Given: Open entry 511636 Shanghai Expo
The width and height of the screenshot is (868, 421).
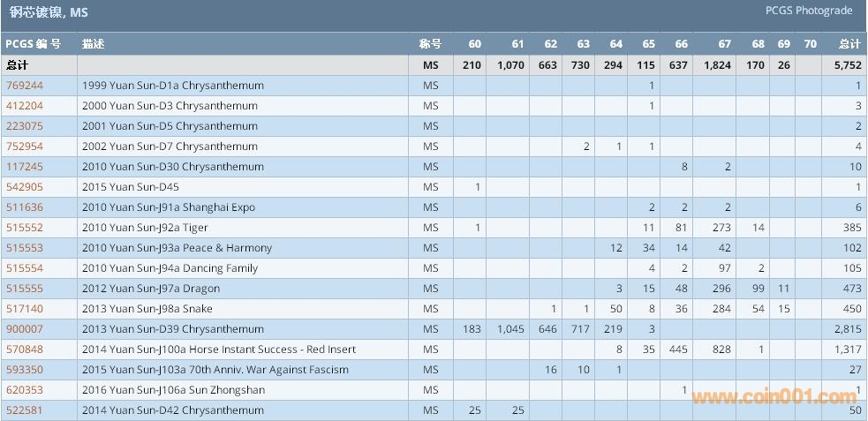Looking at the screenshot, I should (25, 207).
